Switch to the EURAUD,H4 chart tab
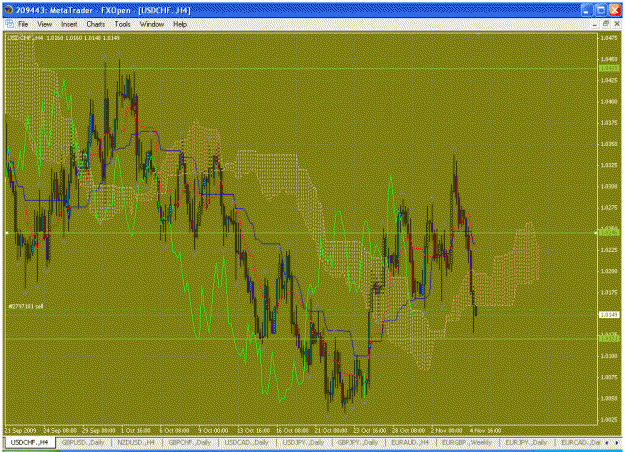 [x=410, y=442]
